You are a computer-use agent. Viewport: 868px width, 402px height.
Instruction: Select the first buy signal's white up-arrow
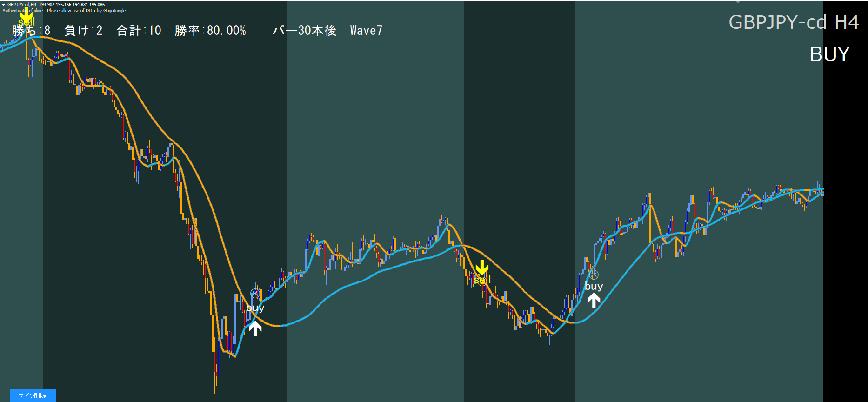click(255, 328)
